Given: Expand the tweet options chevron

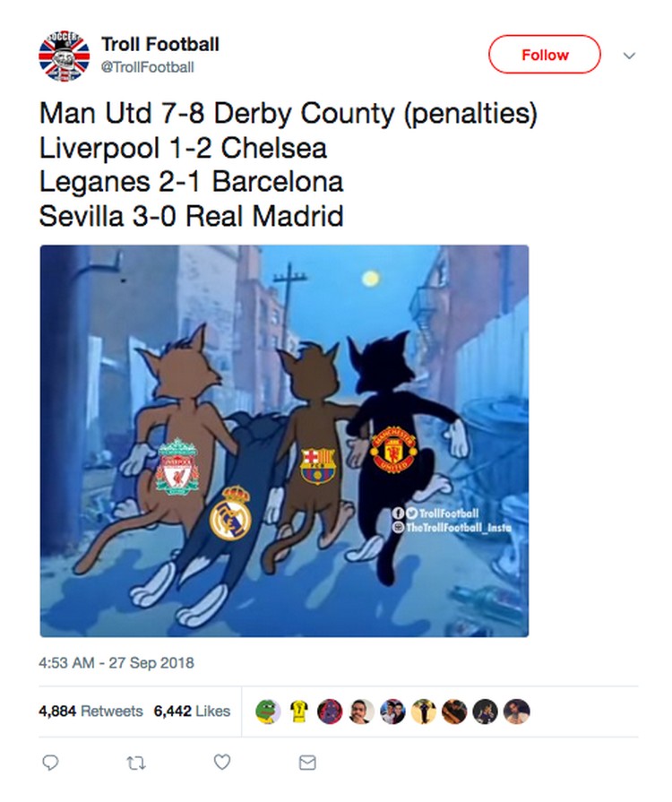Looking at the screenshot, I should click(x=629, y=56).
